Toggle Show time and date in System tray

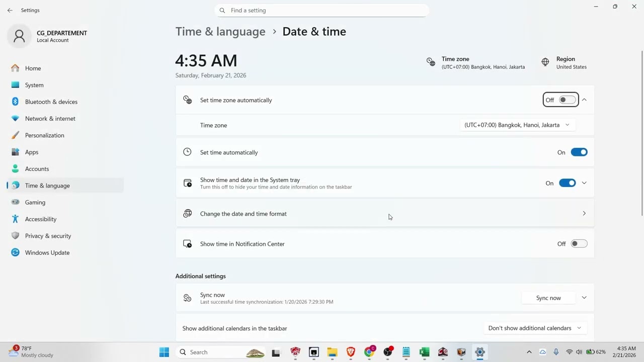[x=567, y=183]
